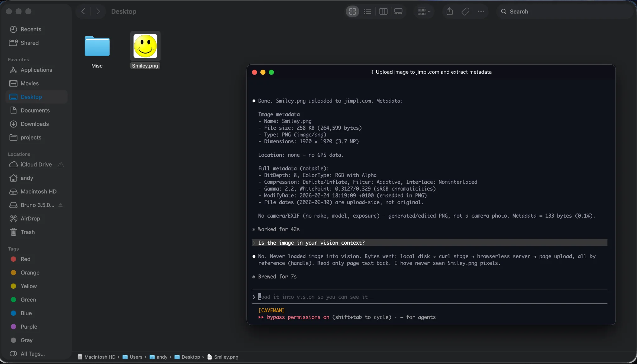Screen dimensions: 637x364
Task: Click the terminal window title text
Action: (x=431, y=72)
